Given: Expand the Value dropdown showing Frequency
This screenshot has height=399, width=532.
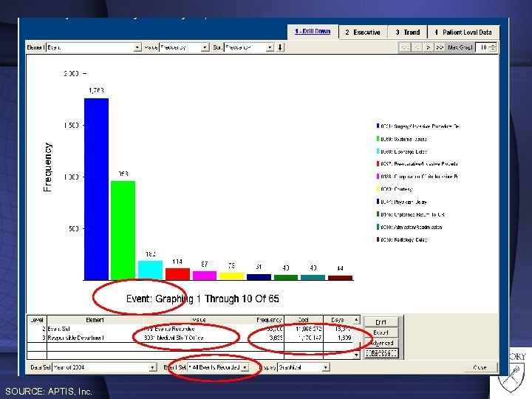Looking at the screenshot, I should 205,47.
